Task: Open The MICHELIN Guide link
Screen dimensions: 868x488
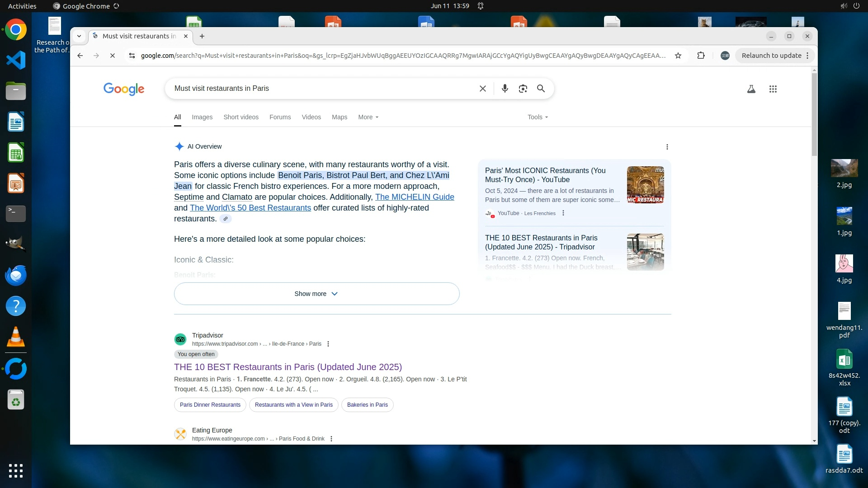Action: coord(415,197)
